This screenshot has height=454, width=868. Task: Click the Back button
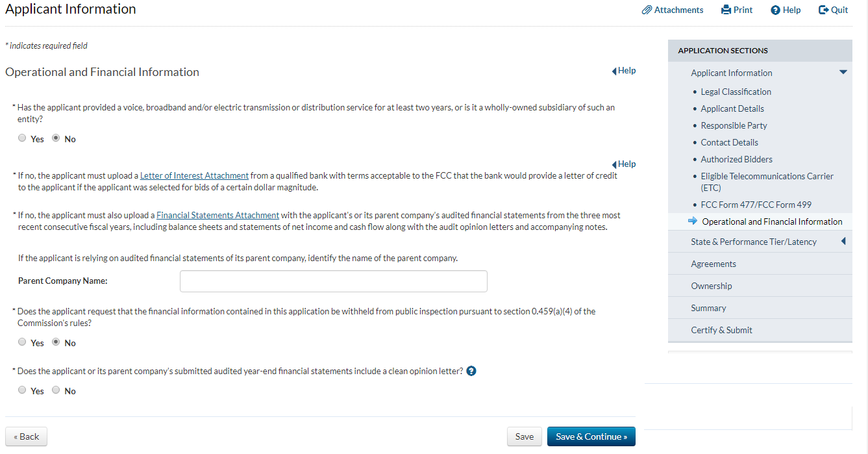26,436
